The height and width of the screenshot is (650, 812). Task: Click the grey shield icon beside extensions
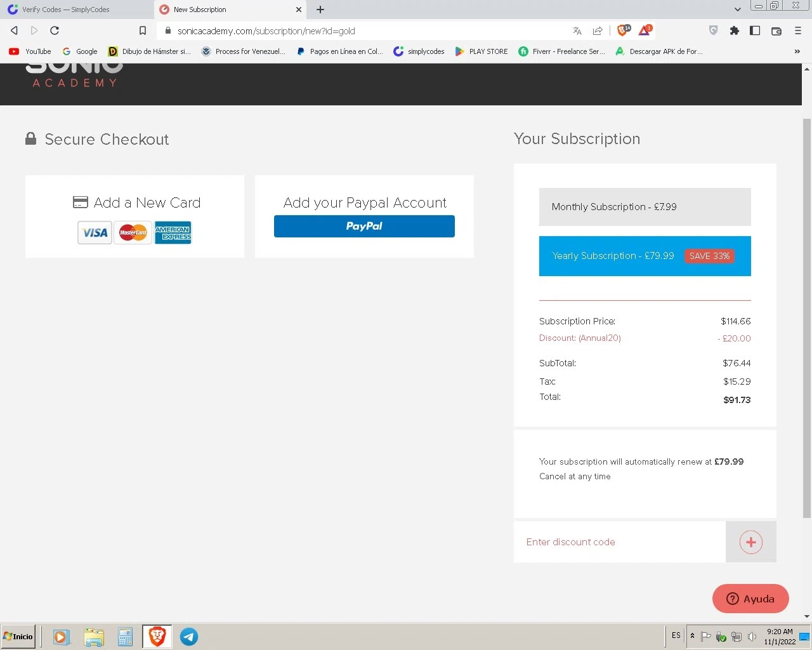[x=714, y=30]
